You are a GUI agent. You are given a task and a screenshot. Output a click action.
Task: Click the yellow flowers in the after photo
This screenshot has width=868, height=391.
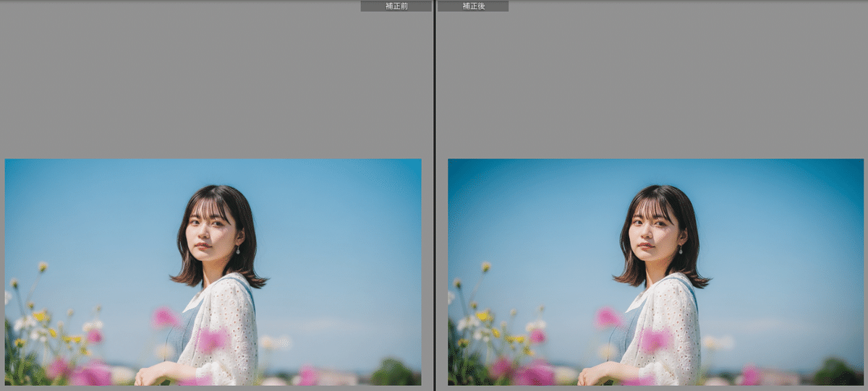pyautogui.click(x=482, y=316)
